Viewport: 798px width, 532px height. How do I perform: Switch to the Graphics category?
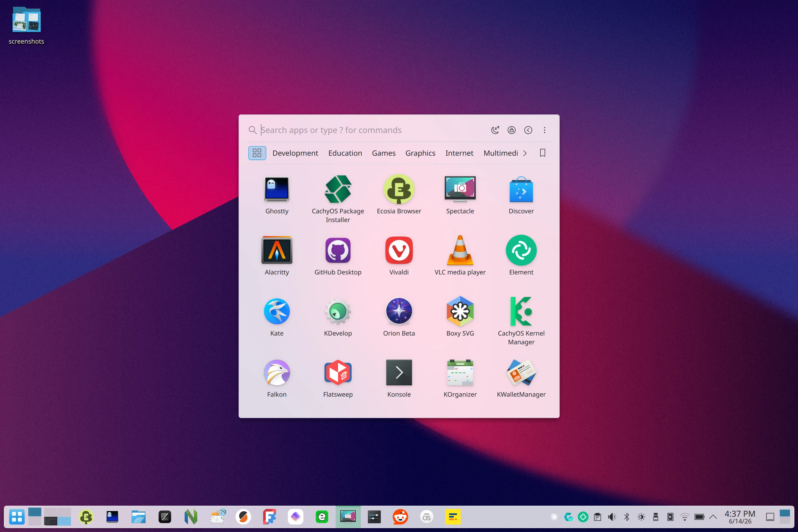point(420,153)
